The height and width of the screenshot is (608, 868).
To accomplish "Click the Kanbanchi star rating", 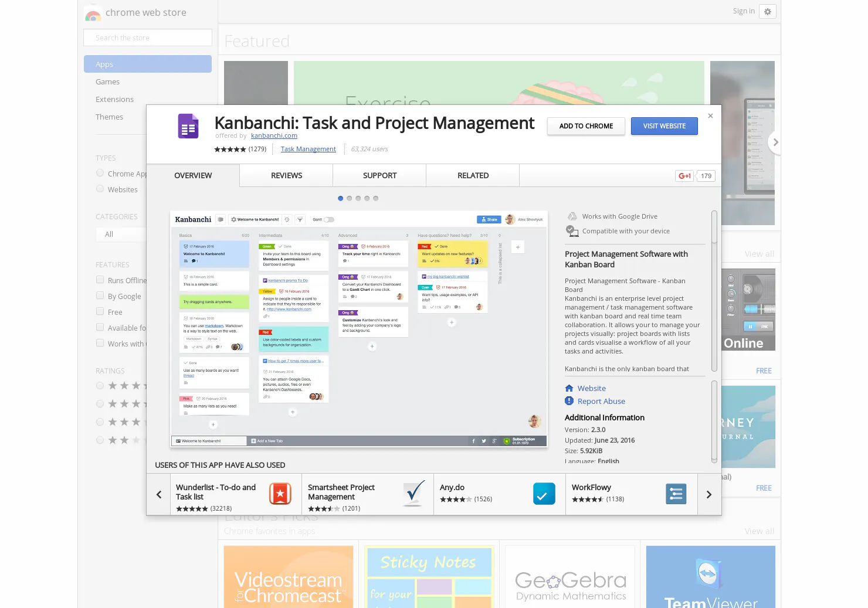I will coord(230,149).
